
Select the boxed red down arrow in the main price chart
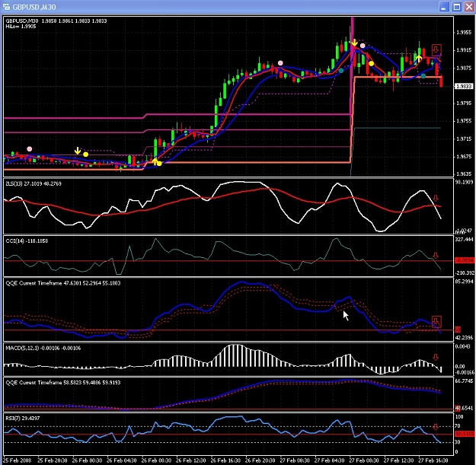[436, 49]
